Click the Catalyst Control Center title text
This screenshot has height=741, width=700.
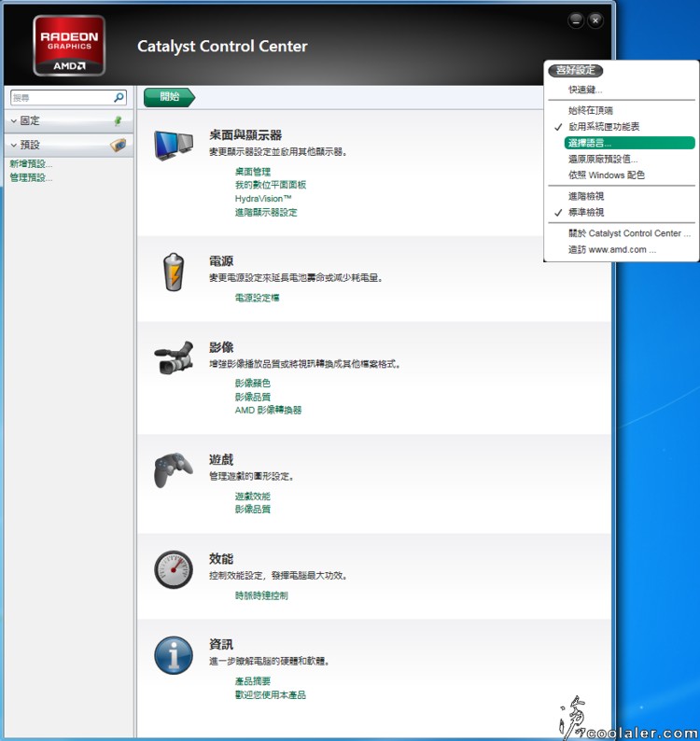pyautogui.click(x=222, y=47)
